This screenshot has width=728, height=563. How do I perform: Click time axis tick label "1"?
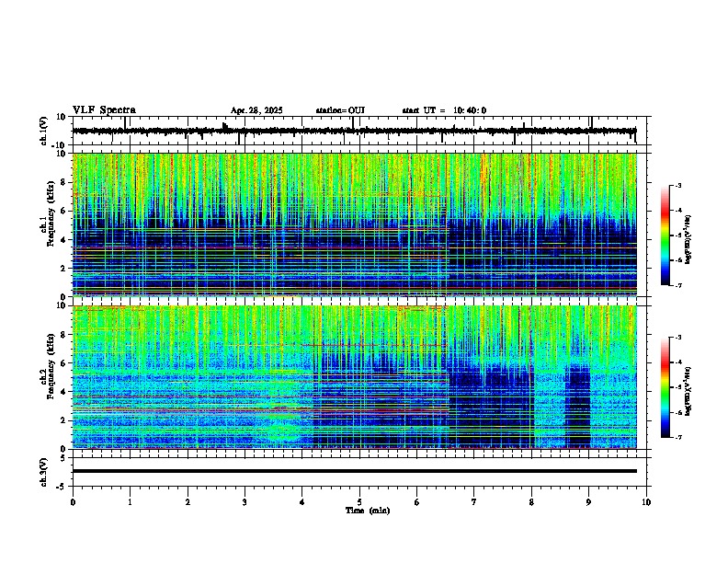pos(130,502)
